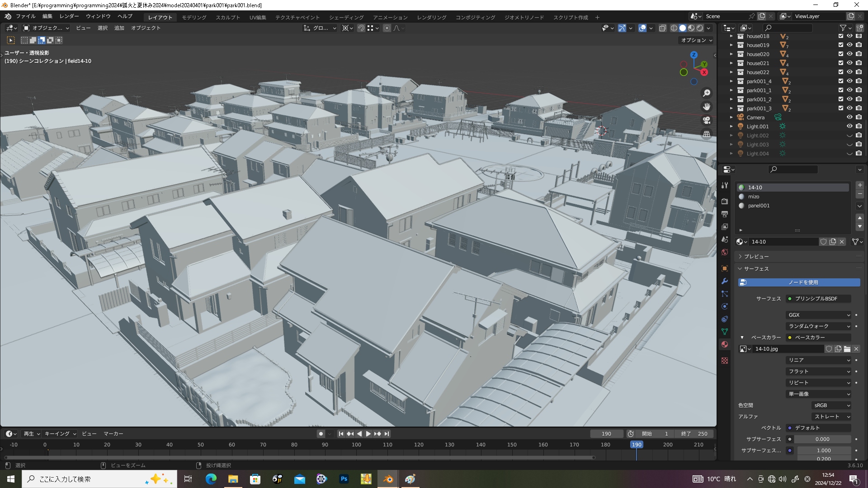The image size is (868, 488).
Task: Switch viewport to wireframe shading
Action: coord(674,28)
